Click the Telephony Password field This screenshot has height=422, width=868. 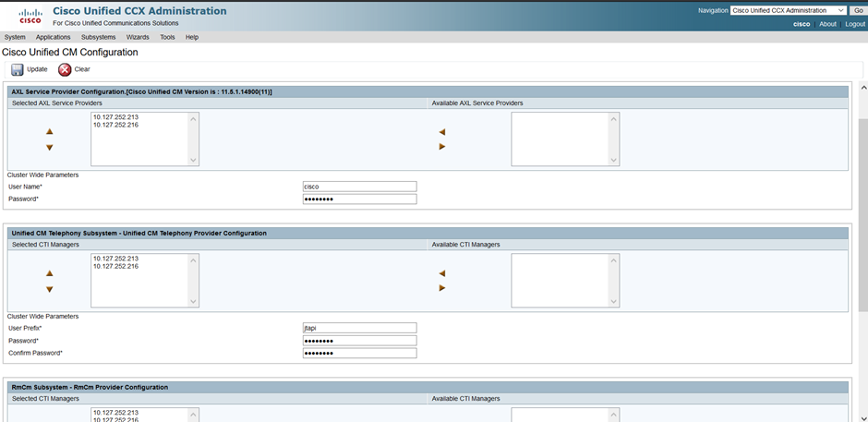click(360, 341)
